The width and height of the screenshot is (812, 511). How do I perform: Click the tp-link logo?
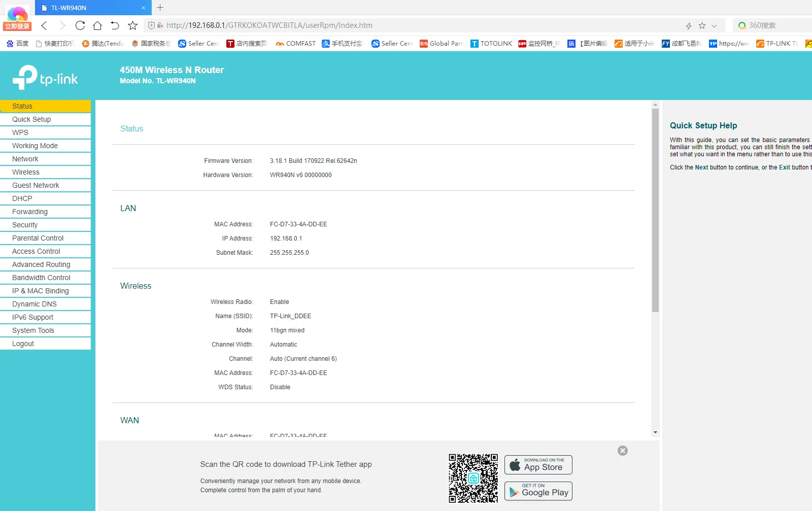point(45,77)
